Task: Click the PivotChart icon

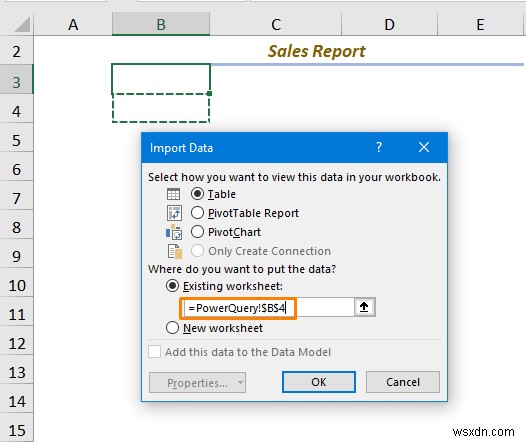Action: pyautogui.click(x=174, y=232)
